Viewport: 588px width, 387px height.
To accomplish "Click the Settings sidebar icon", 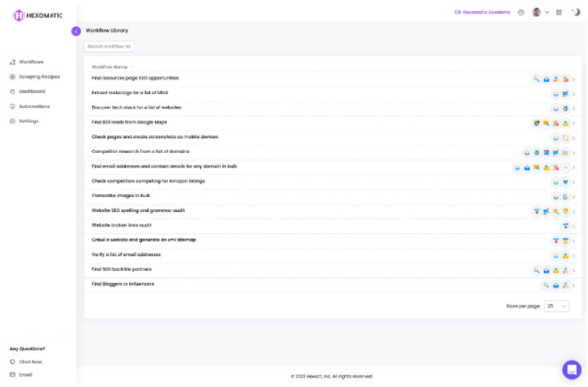I will tap(12, 121).
